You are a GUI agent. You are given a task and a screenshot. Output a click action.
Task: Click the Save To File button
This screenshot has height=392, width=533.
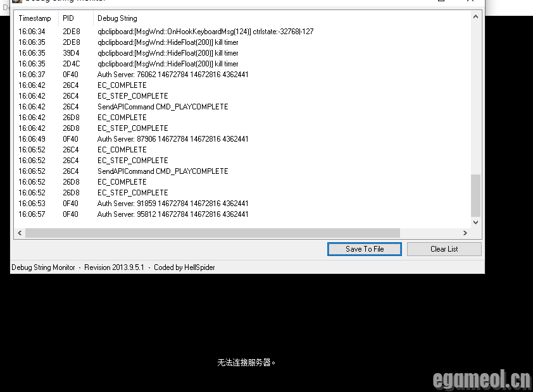364,249
